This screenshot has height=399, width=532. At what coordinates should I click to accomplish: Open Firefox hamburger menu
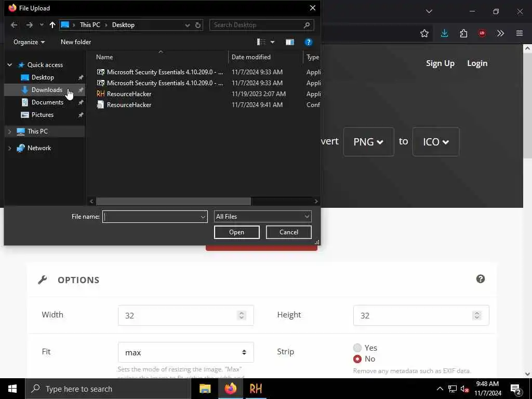click(x=520, y=33)
